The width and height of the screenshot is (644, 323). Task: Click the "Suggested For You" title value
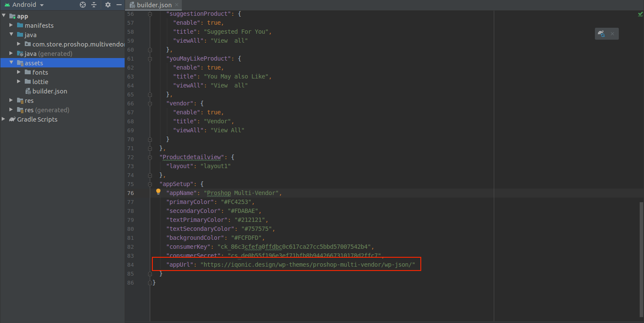(x=236, y=32)
